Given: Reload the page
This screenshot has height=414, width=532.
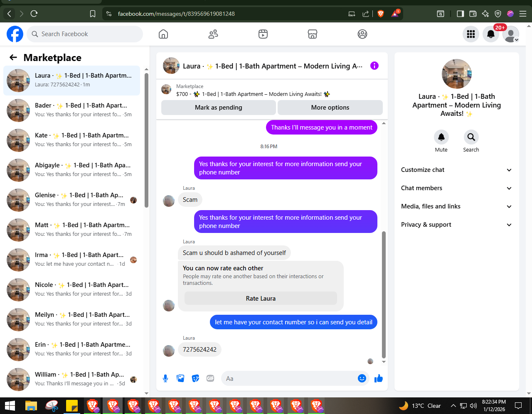Looking at the screenshot, I should (34, 14).
